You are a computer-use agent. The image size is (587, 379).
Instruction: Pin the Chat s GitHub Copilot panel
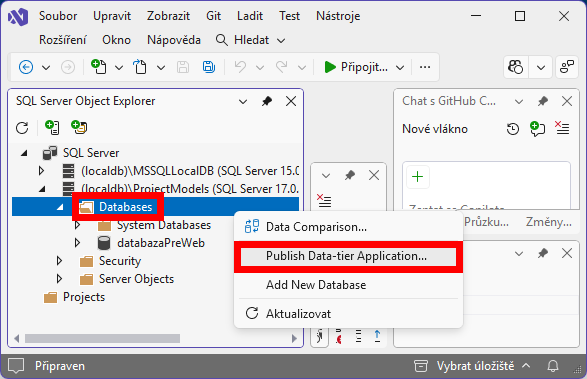click(543, 101)
